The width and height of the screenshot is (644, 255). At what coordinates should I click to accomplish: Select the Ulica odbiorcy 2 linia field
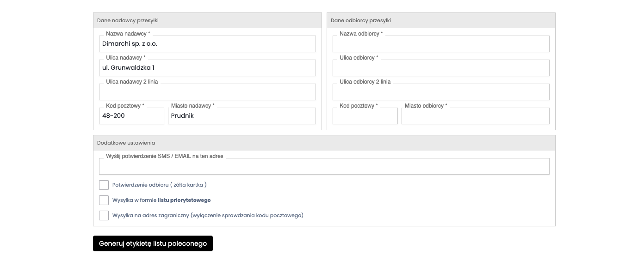coord(441,92)
